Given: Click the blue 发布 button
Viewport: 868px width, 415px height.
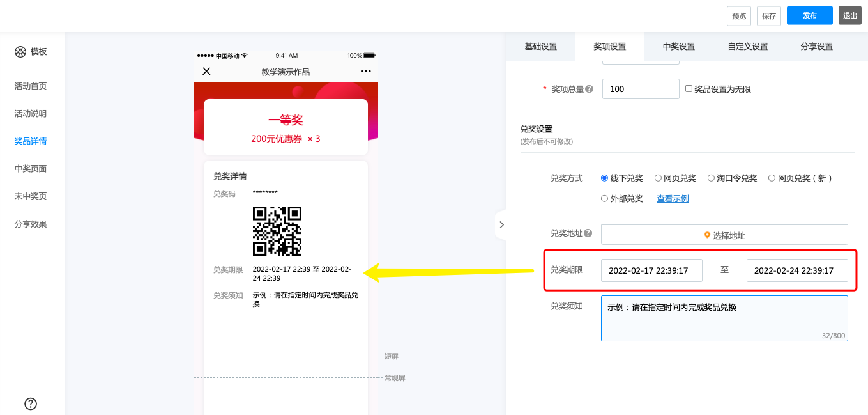Looking at the screenshot, I should coord(809,16).
